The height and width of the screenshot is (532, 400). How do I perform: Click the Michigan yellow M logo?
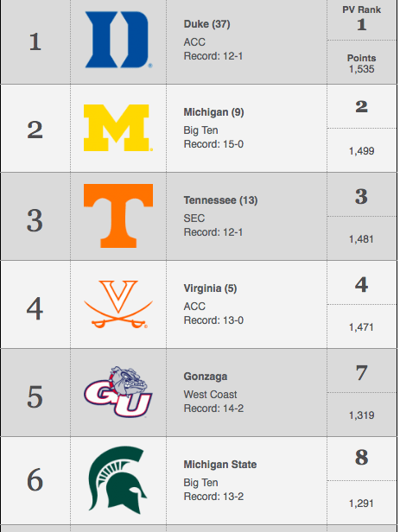(x=117, y=128)
